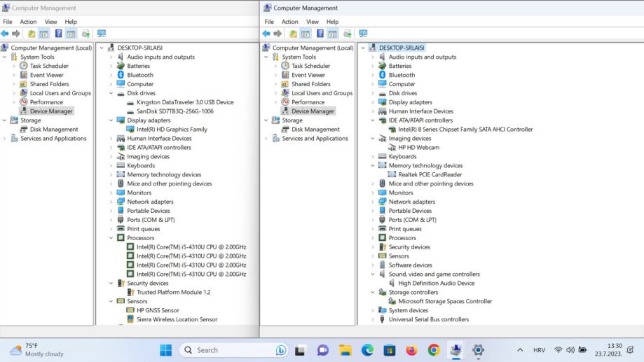Click the clock showing 13:30
This screenshot has width=644, height=362.
click(x=609, y=349)
